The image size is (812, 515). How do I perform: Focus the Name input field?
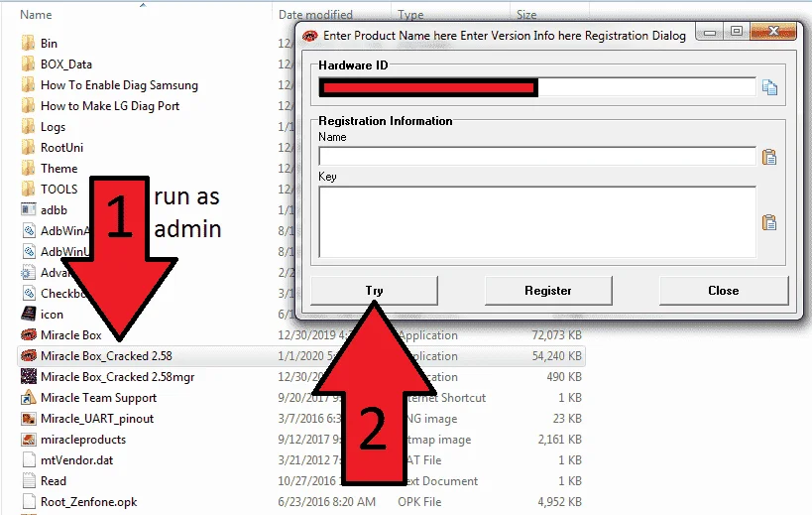click(x=537, y=156)
